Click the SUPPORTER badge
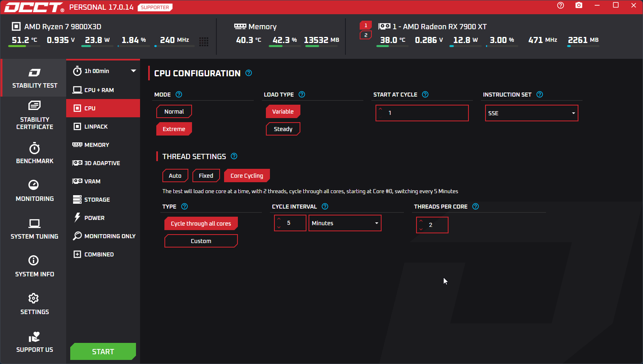Viewport: 643px width, 364px height. pyautogui.click(x=155, y=7)
